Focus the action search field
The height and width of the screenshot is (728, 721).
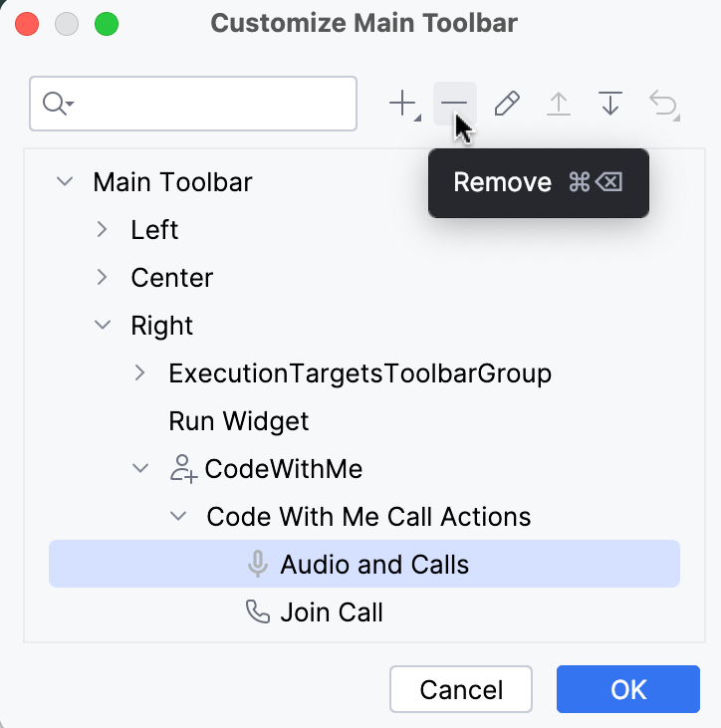(214, 104)
